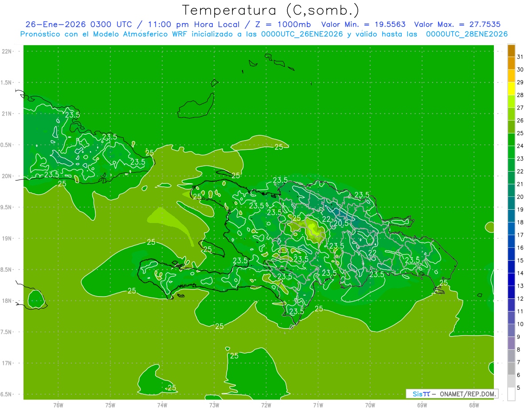Click the '11' colorbar label
This screenshot has height=411, width=532.
pyautogui.click(x=520, y=311)
